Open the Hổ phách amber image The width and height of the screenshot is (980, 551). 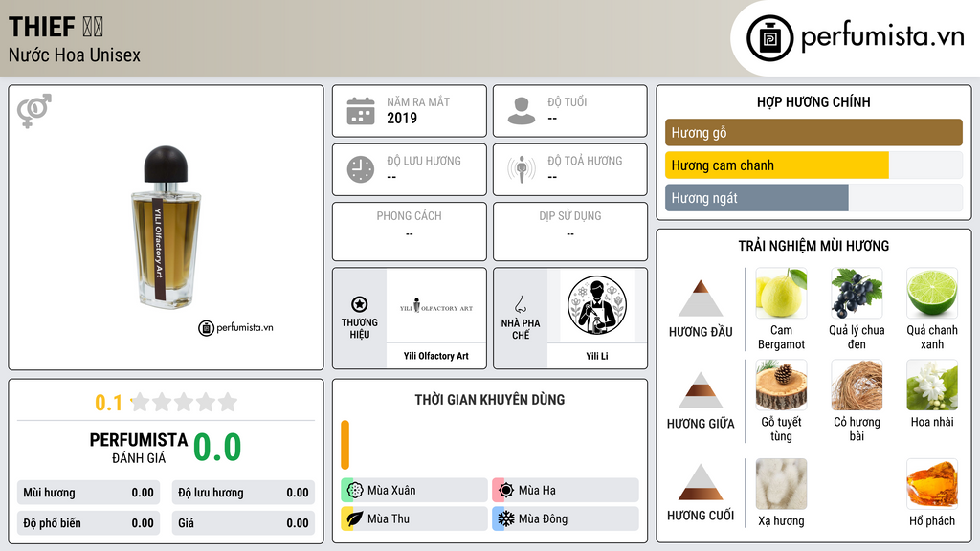(x=932, y=484)
